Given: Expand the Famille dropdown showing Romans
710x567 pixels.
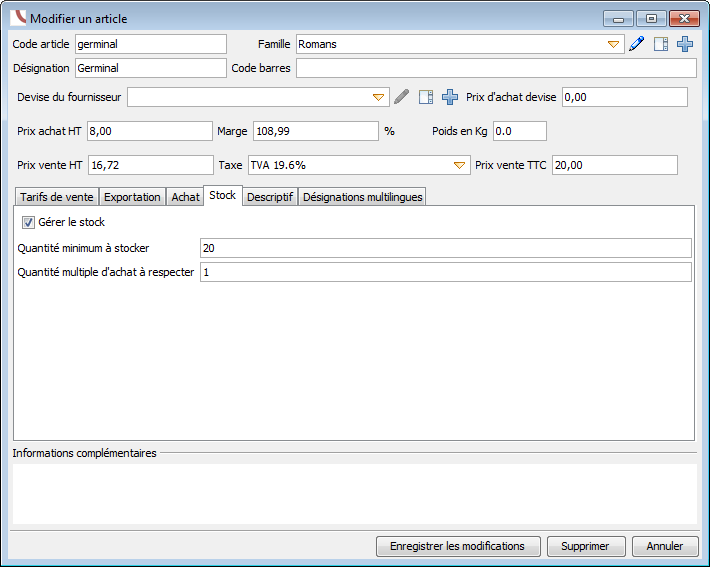Looking at the screenshot, I should 614,44.
